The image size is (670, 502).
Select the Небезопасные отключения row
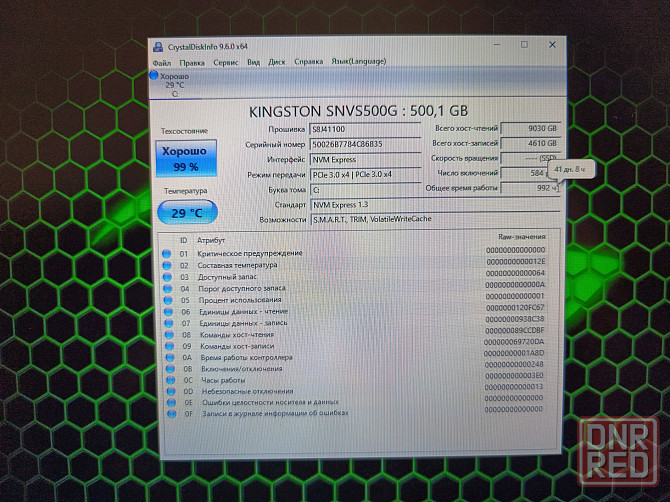point(356,389)
